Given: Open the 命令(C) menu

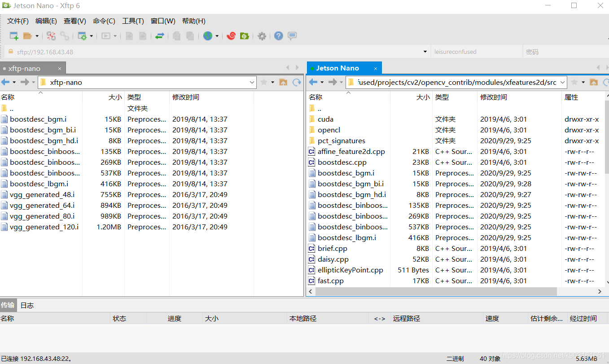Looking at the screenshot, I should pyautogui.click(x=104, y=21).
